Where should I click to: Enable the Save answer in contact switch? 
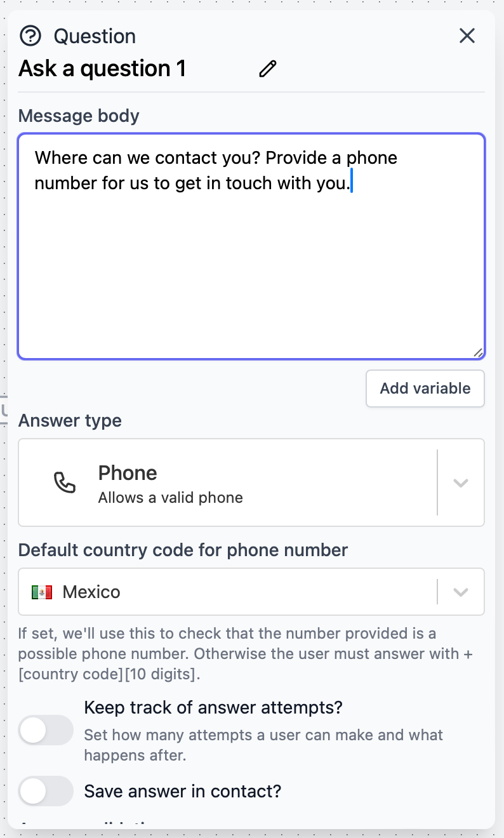(46, 791)
